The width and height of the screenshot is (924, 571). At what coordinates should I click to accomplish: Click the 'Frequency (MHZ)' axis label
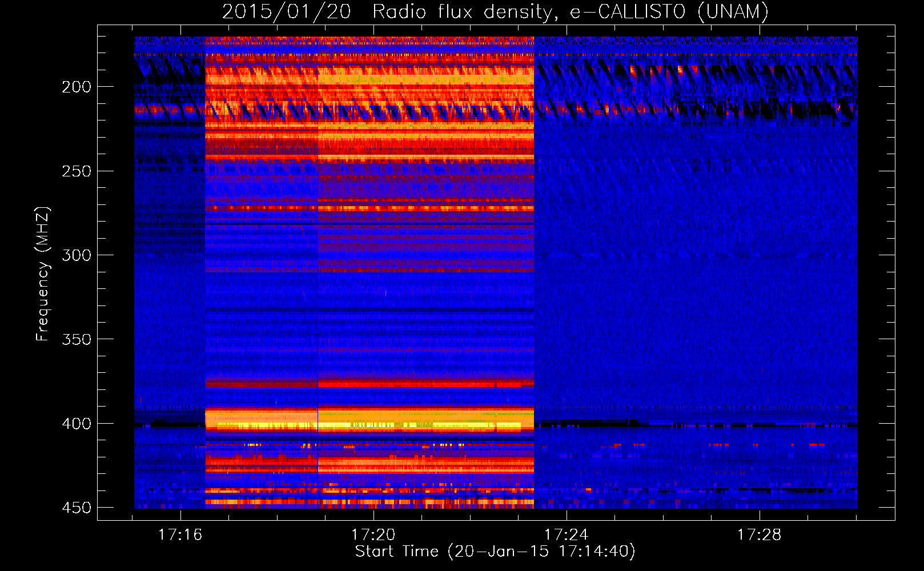(x=43, y=274)
